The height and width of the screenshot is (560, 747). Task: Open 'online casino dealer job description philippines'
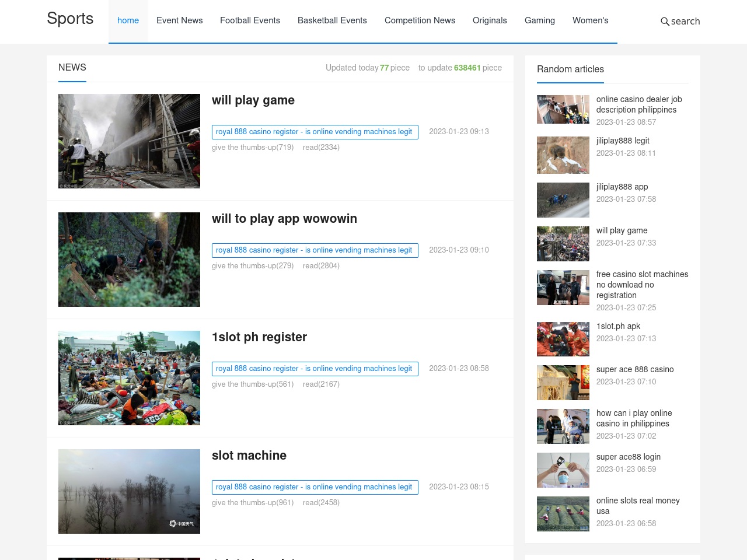pos(639,104)
